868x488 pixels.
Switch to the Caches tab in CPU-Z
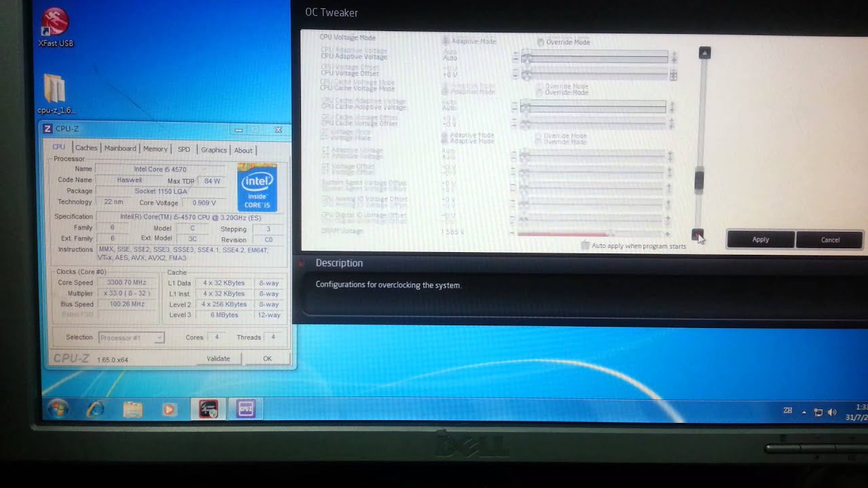(x=86, y=148)
